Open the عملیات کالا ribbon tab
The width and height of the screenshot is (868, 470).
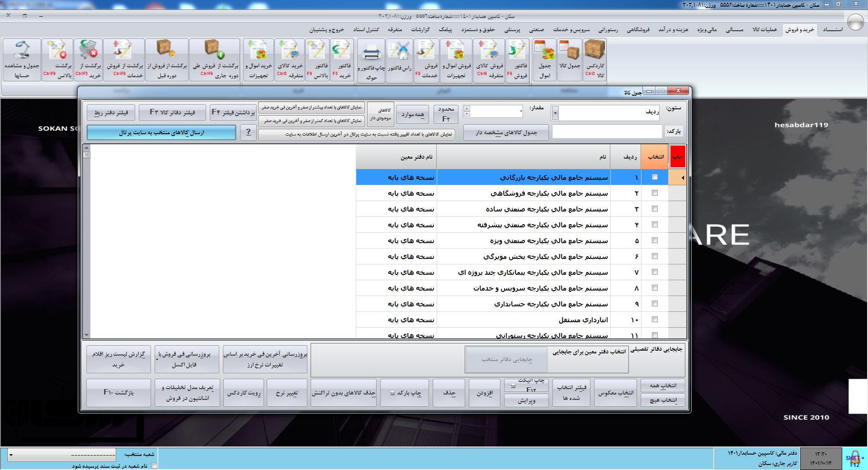pyautogui.click(x=764, y=29)
